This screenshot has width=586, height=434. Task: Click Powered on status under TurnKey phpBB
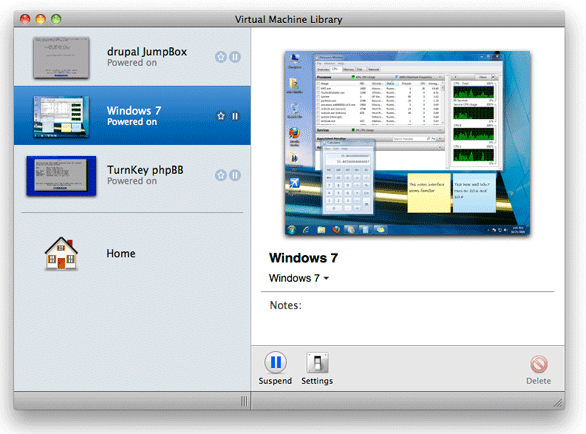pyautogui.click(x=132, y=181)
